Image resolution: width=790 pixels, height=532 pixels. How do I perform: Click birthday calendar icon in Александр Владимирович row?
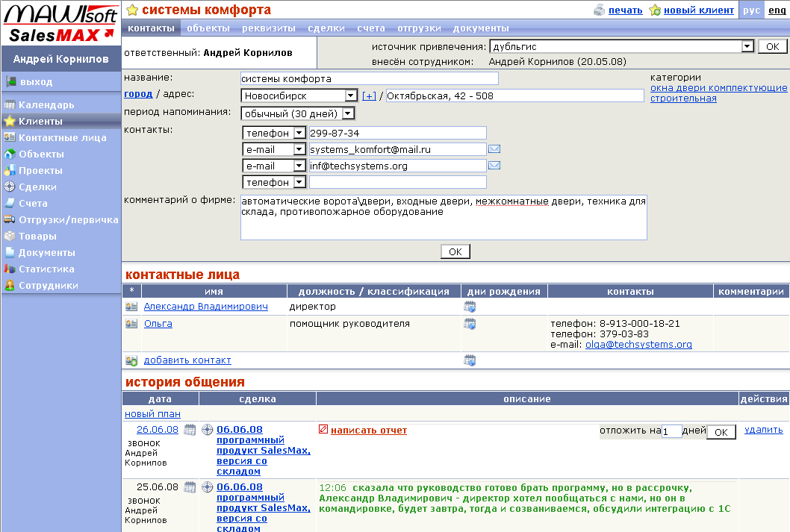pos(470,307)
